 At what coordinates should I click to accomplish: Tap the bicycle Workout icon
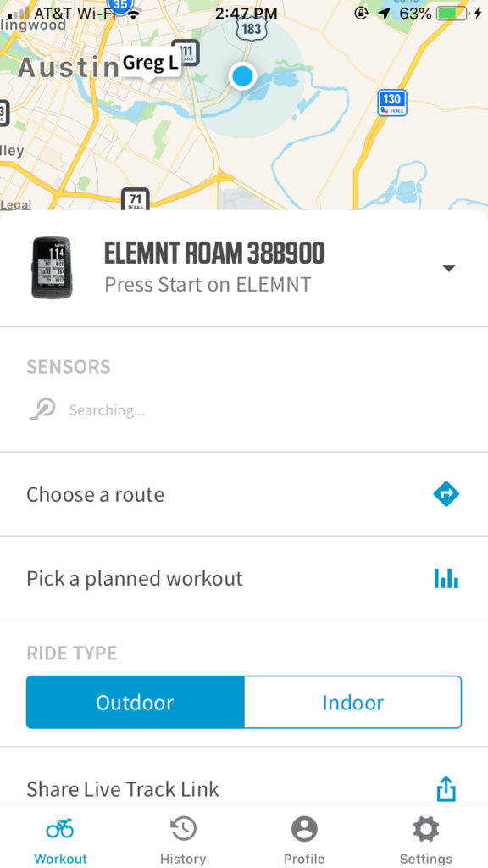point(60,829)
